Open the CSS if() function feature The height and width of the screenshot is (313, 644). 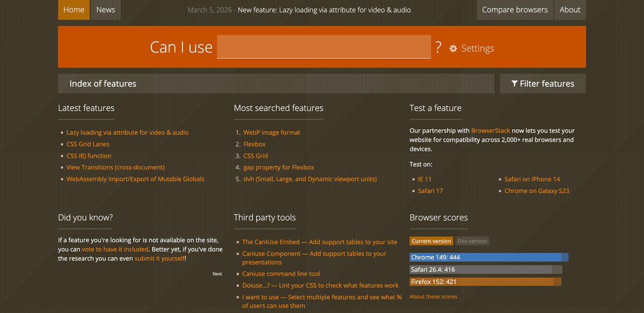click(89, 156)
